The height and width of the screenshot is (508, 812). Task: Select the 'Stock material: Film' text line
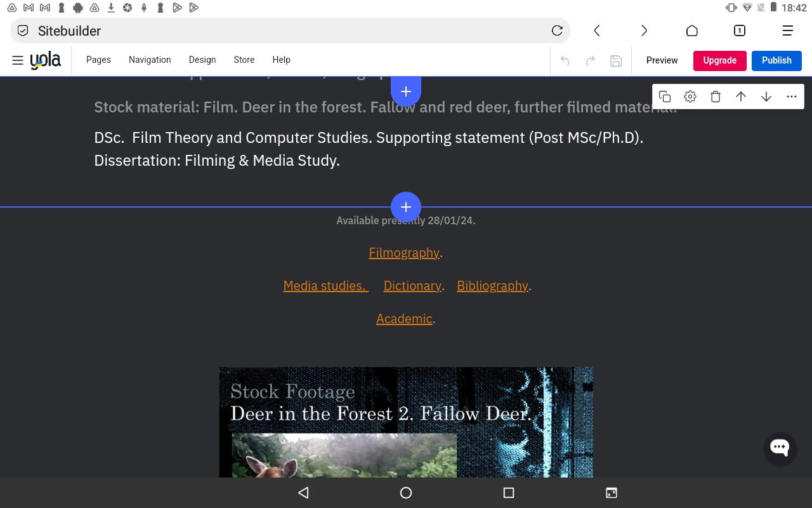click(385, 107)
